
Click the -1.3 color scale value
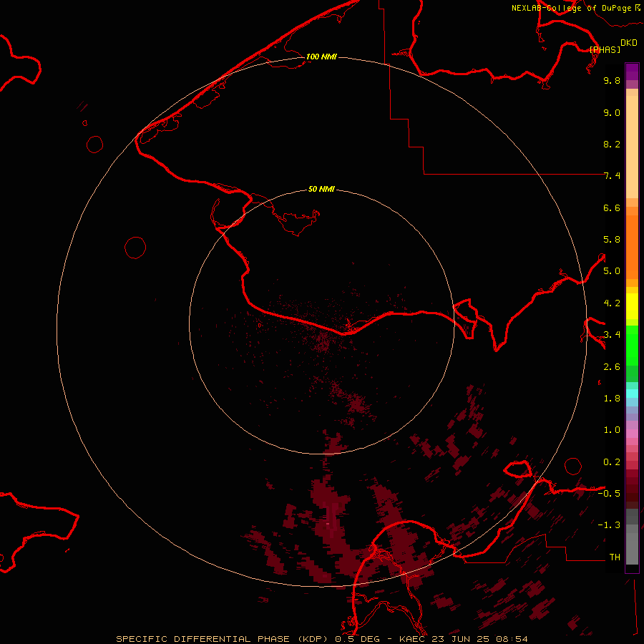point(609,525)
